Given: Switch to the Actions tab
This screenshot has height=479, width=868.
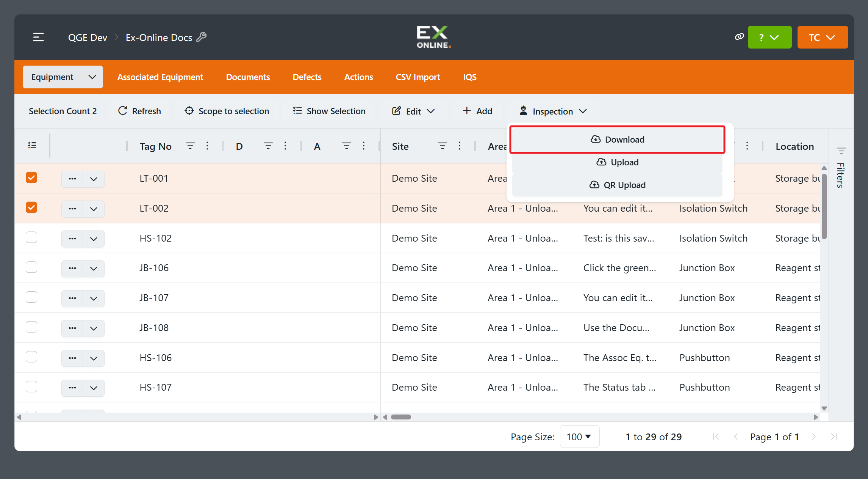Looking at the screenshot, I should 358,77.
